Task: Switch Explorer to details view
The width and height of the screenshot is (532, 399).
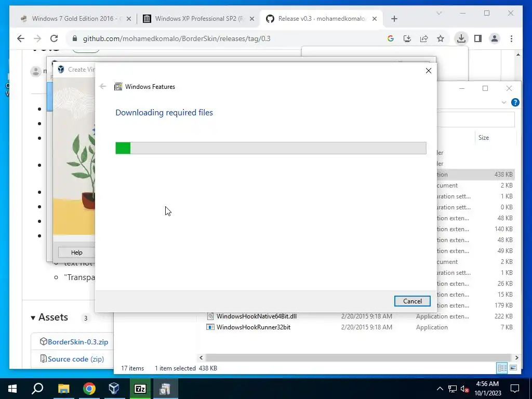Action: (502, 368)
